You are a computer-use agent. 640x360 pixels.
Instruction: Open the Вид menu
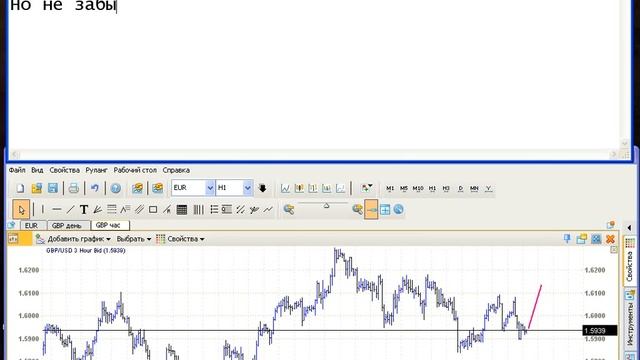(x=37, y=170)
